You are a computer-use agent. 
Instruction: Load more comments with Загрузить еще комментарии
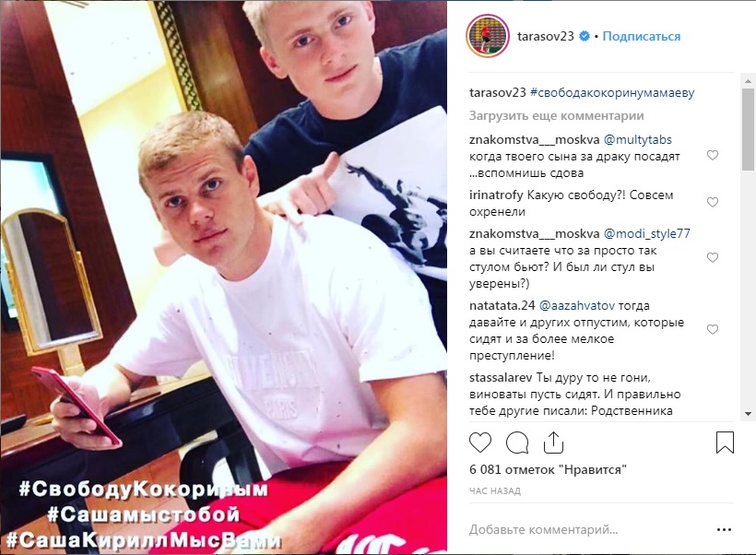click(556, 116)
